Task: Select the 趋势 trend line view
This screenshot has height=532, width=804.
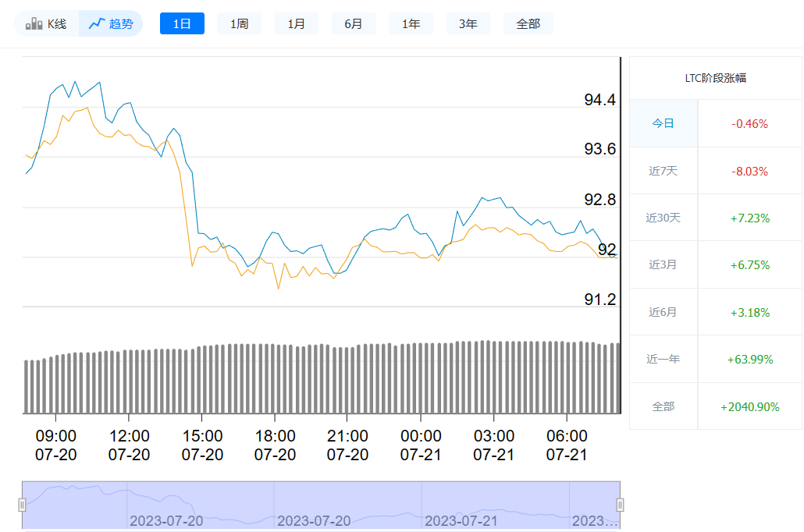Action: pyautogui.click(x=111, y=24)
